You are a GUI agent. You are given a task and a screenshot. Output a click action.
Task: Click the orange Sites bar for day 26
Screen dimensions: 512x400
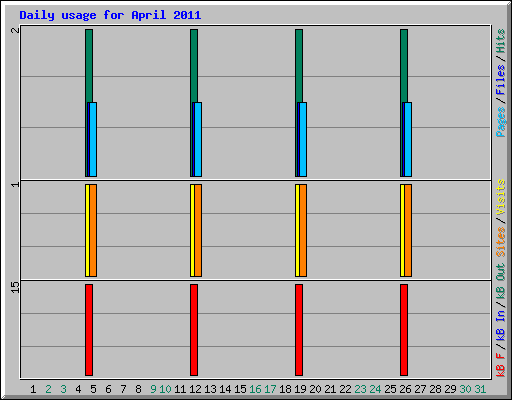408,230
